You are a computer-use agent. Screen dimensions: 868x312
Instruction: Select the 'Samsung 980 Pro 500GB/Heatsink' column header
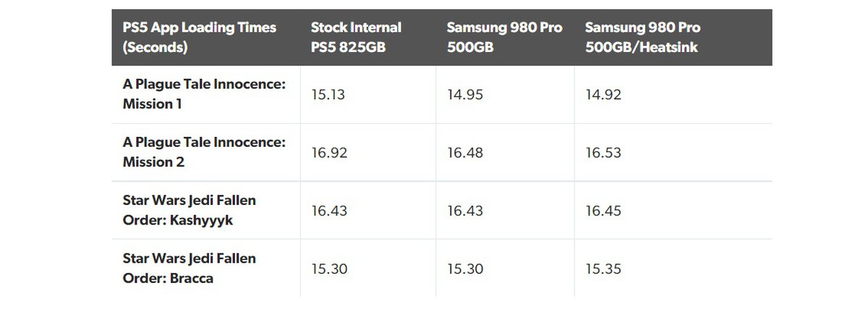[642, 38]
